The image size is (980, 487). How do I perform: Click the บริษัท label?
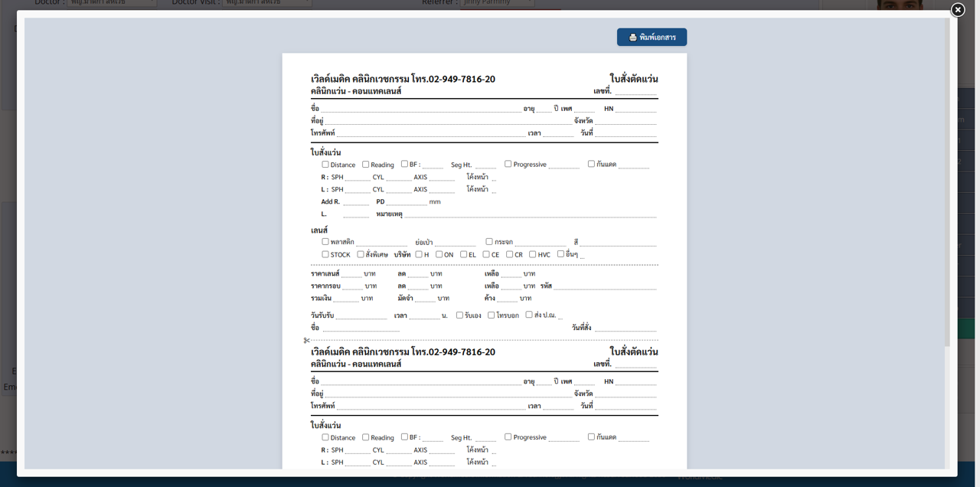click(403, 255)
